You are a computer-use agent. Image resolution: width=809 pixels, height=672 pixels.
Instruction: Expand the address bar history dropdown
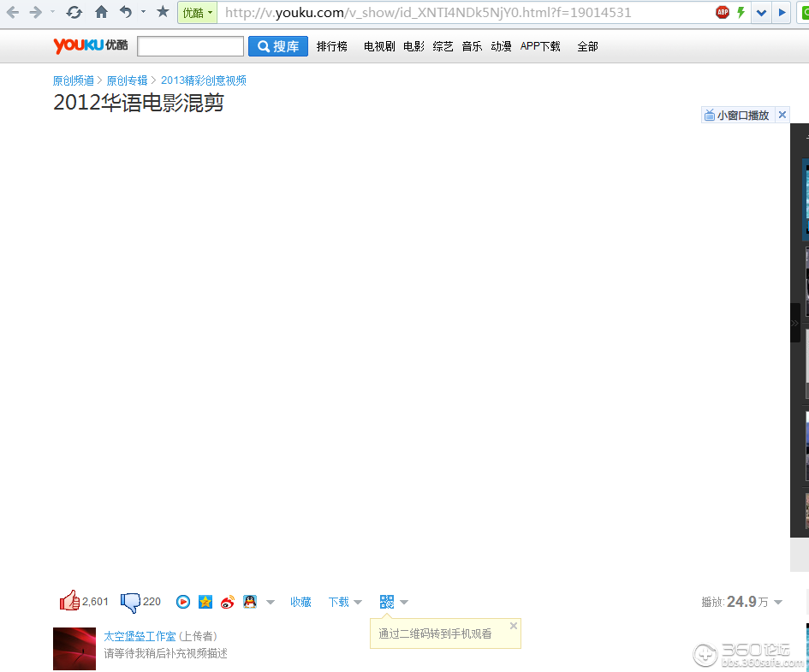761,12
